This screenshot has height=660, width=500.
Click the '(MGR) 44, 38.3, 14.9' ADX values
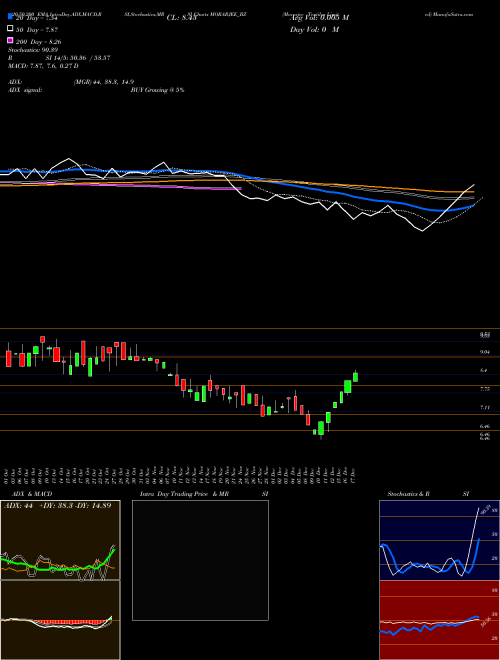coord(104,82)
